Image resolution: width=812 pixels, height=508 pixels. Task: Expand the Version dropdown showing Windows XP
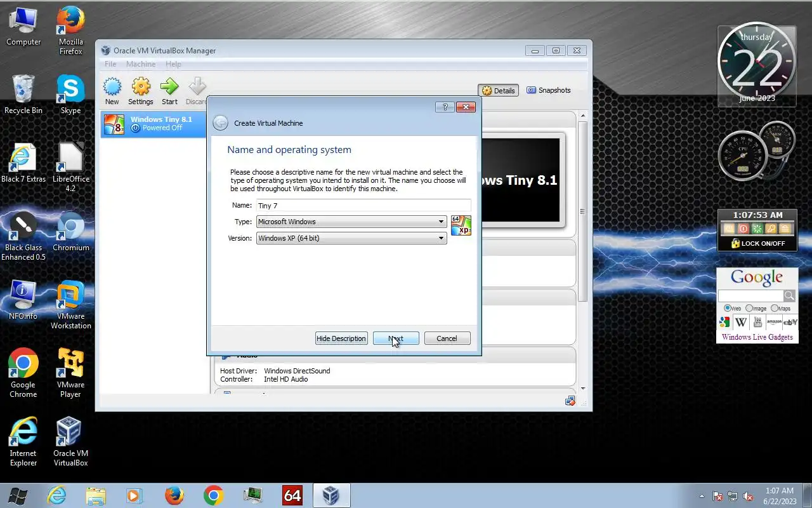(x=351, y=238)
